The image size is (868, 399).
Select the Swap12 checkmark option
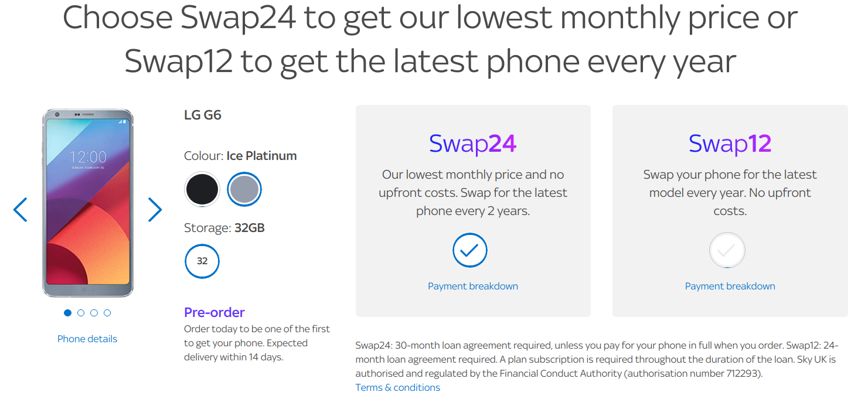pyautogui.click(x=727, y=251)
